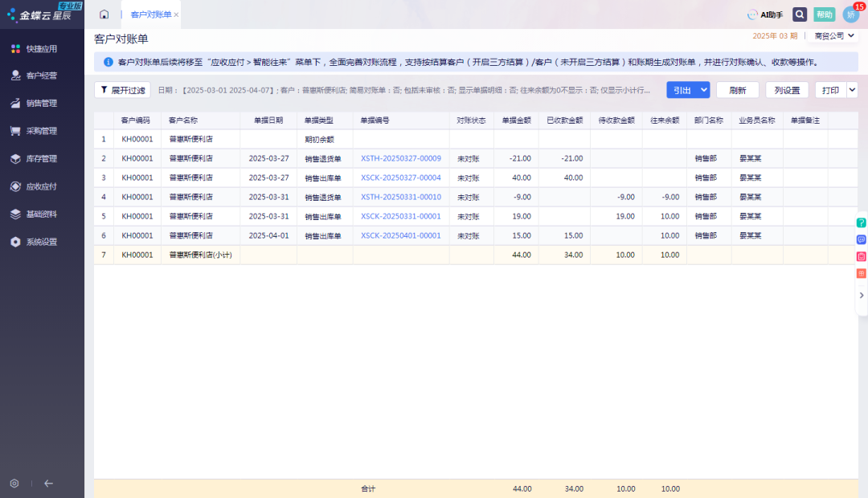Click the 列设置 column settings button
Viewport: 868px width, 498px height.
787,90
